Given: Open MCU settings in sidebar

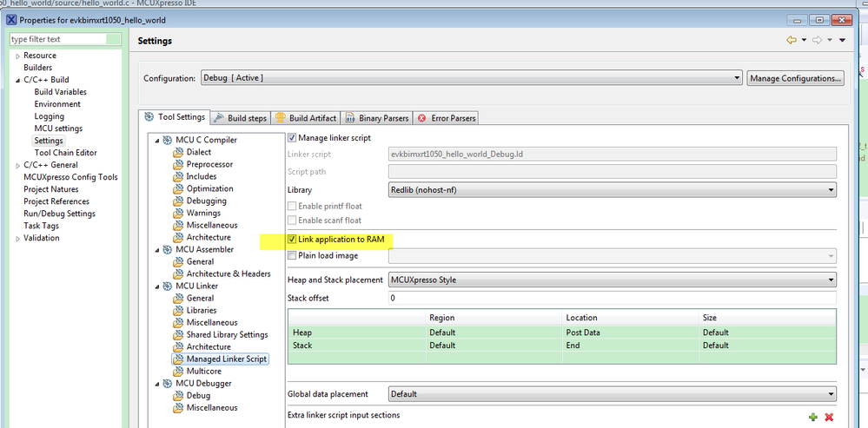Looking at the screenshot, I should point(58,128).
